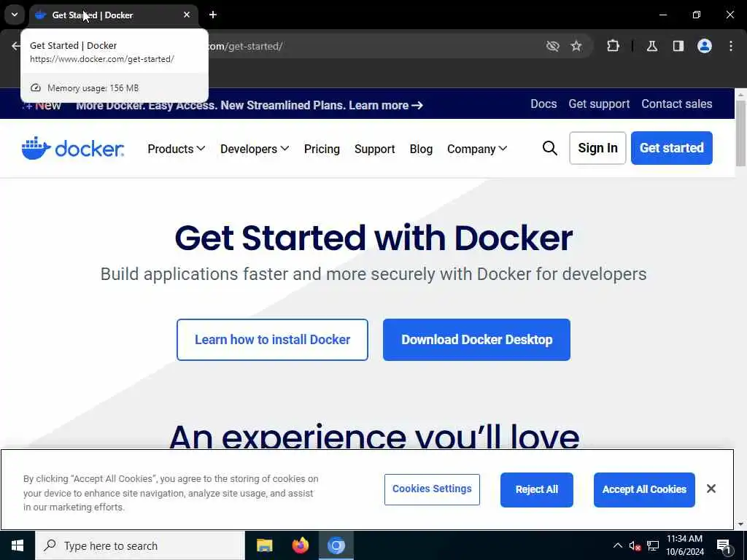Click the Windows taskbar search box
The height and width of the screenshot is (560, 747).
click(x=139, y=545)
